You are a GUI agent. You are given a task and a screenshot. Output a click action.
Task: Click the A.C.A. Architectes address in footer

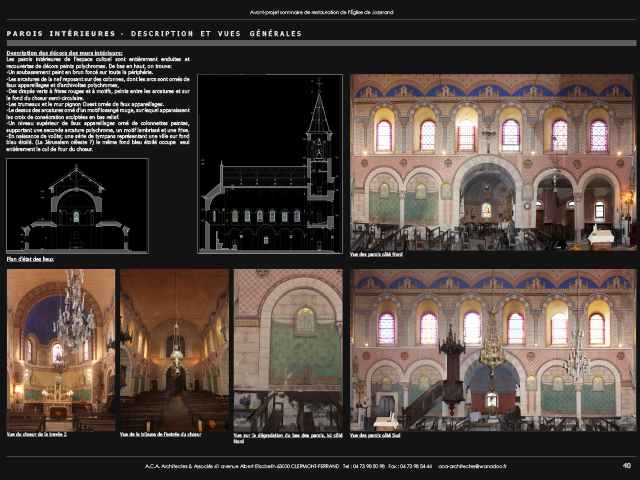point(240,466)
